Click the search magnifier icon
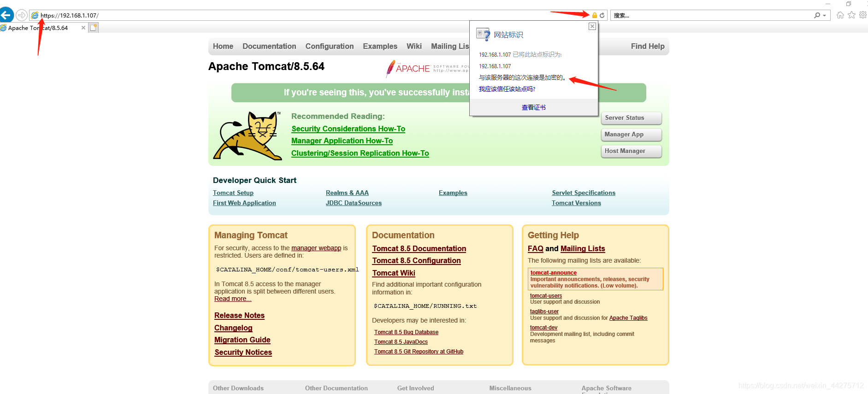 [x=817, y=15]
